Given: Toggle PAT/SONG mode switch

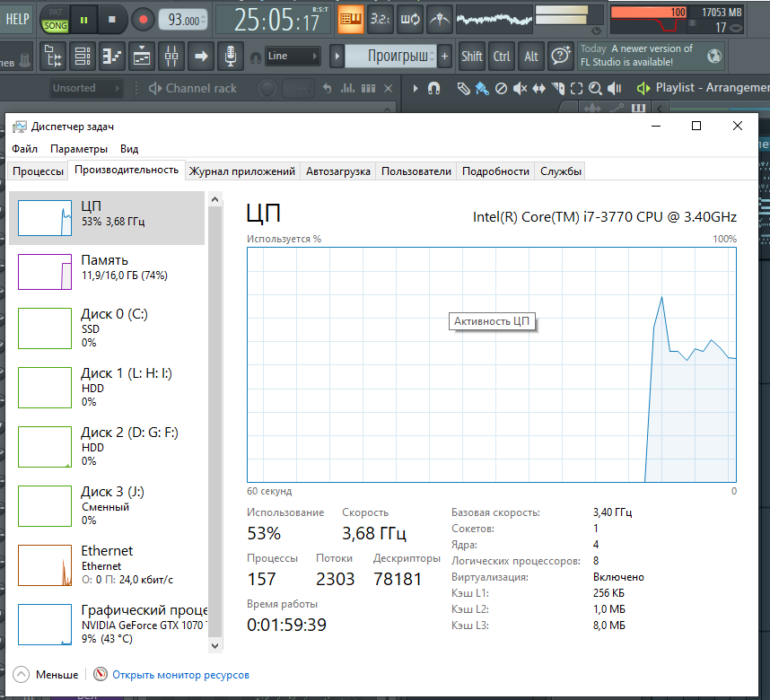Looking at the screenshot, I should (55, 20).
